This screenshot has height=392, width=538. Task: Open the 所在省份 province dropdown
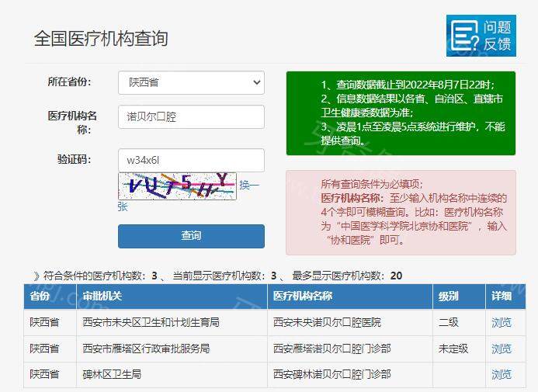pyautogui.click(x=191, y=82)
